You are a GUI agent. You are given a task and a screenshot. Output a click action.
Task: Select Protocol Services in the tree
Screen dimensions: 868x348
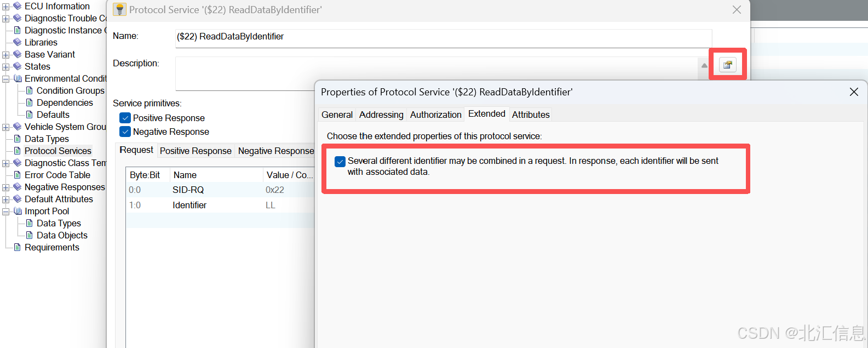58,151
